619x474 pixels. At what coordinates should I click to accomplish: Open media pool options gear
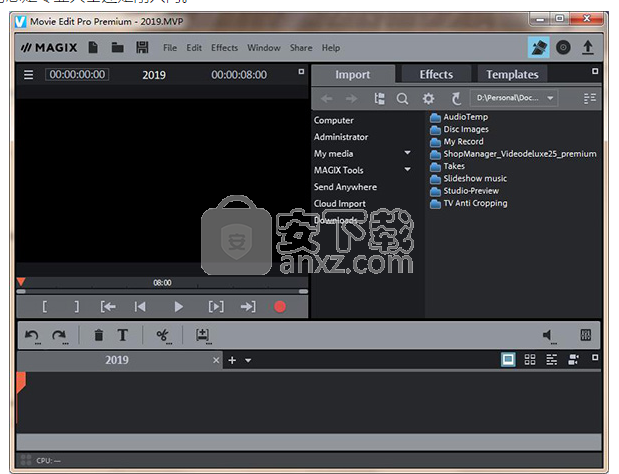click(428, 98)
